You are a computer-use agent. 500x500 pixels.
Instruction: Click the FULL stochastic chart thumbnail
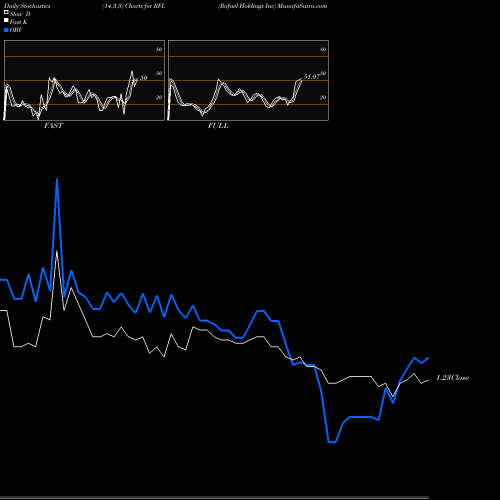(248, 80)
